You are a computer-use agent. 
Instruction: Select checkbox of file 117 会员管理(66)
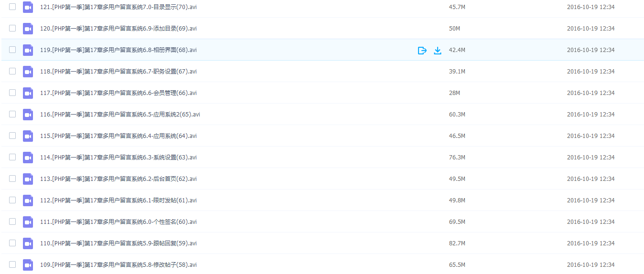click(12, 93)
